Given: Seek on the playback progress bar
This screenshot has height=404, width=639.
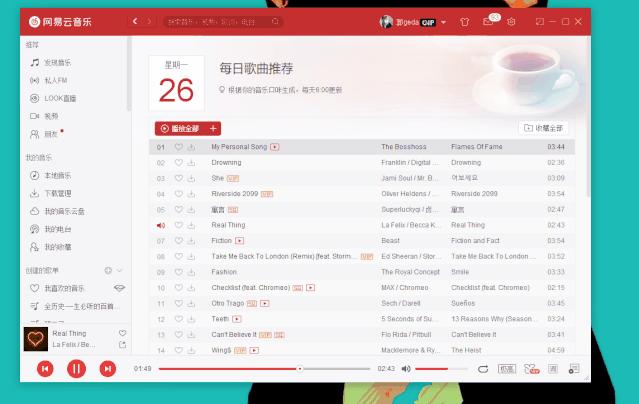Looking at the screenshot, I should tap(264, 369).
